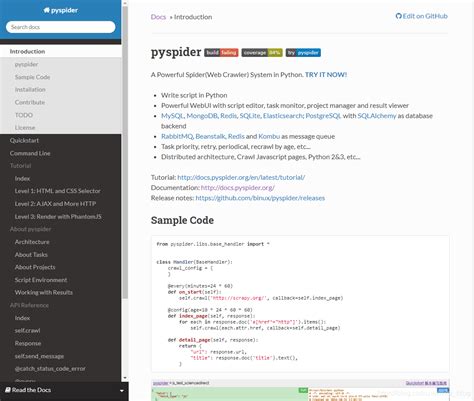This screenshot has height=401, width=474.
Task: Follow the Docs breadcrumb link
Action: (158, 17)
